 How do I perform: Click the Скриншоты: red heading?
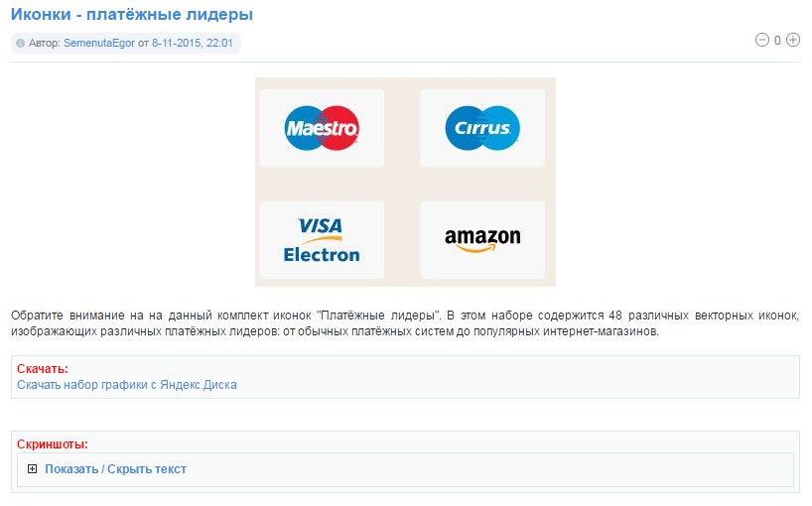53,444
